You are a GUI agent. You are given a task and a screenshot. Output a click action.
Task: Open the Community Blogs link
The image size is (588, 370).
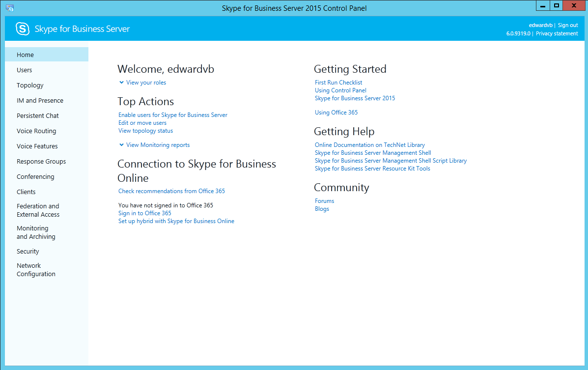pyautogui.click(x=322, y=209)
